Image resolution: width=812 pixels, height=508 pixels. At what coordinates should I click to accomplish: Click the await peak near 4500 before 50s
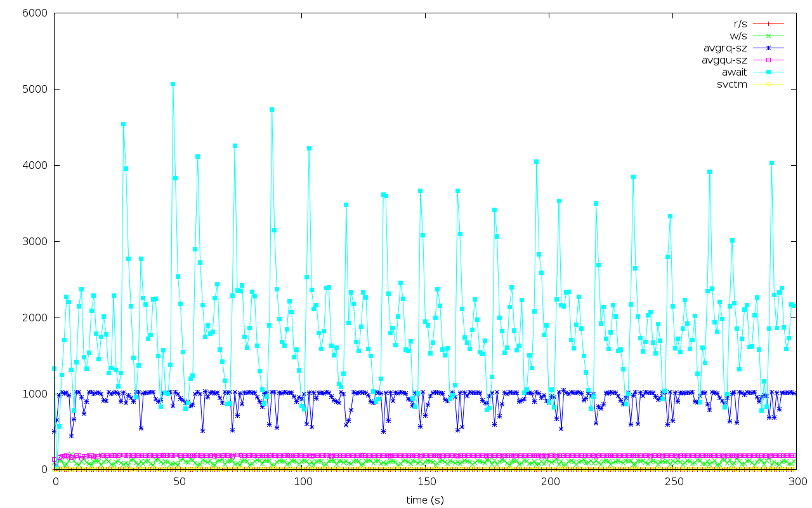click(x=123, y=124)
